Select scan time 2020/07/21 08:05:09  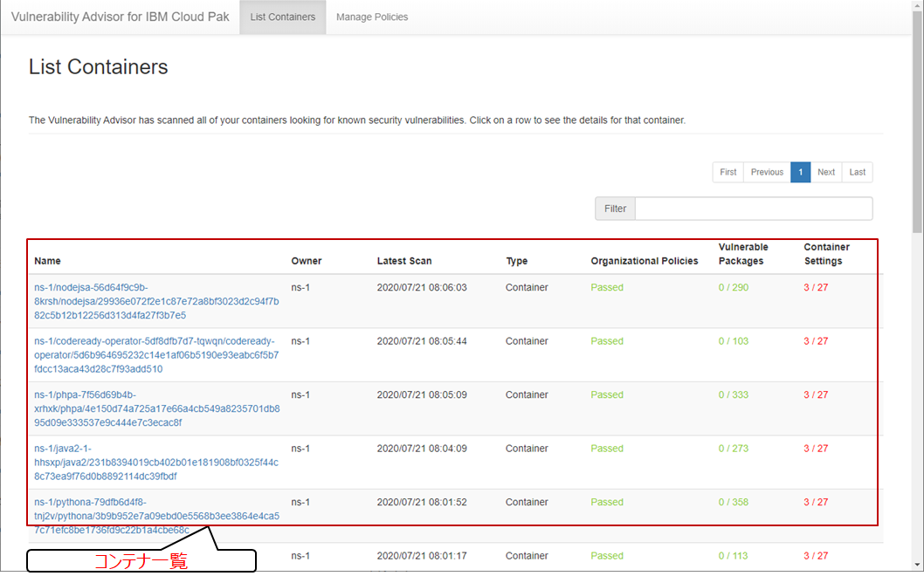(x=422, y=394)
